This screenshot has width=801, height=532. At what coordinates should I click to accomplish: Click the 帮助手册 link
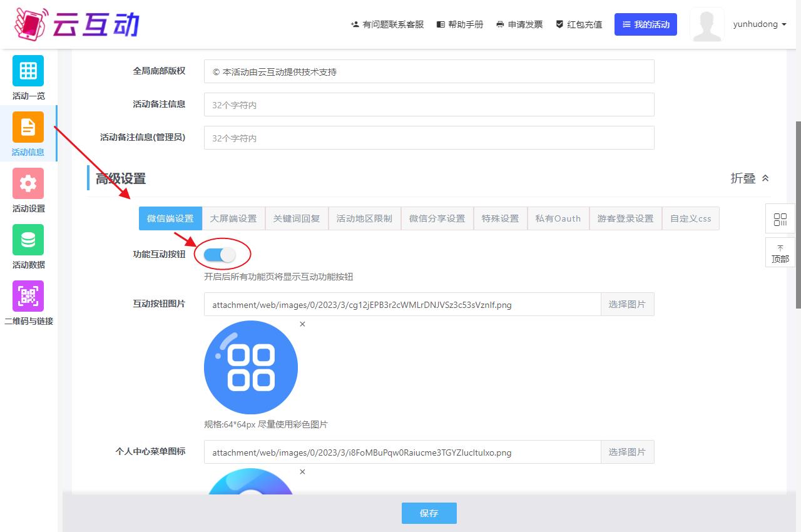460,24
